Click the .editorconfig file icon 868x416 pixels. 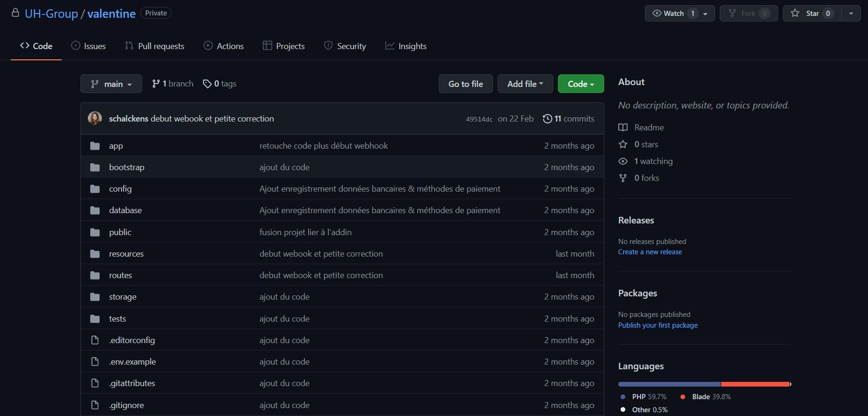pyautogui.click(x=95, y=340)
